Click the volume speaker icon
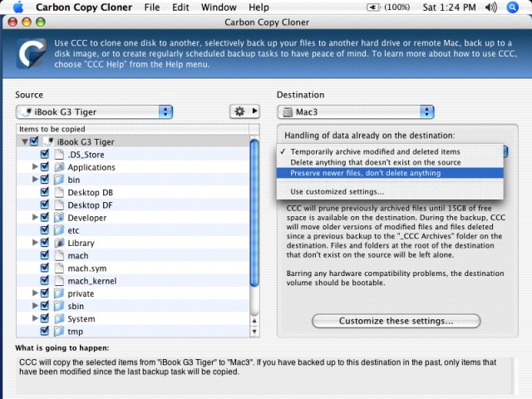Image resolution: width=532 pixels, height=399 pixels. pos(491,7)
